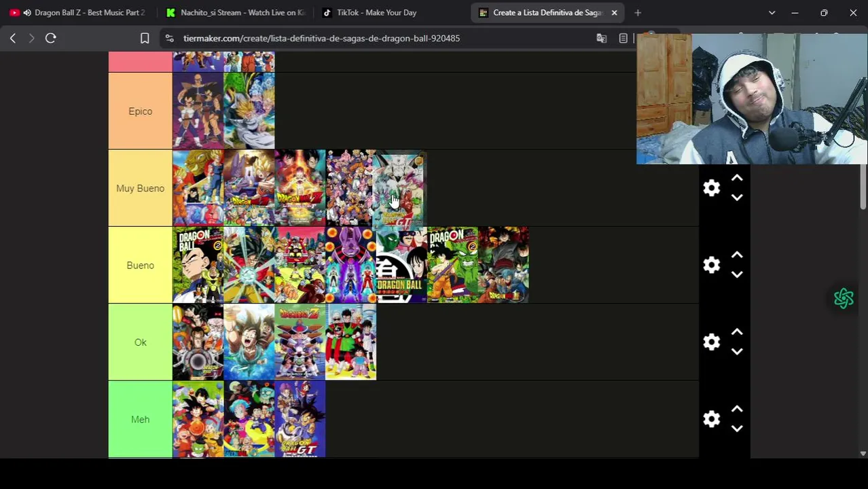Click the translate page icon
Image resolution: width=868 pixels, height=489 pixels.
coord(601,39)
